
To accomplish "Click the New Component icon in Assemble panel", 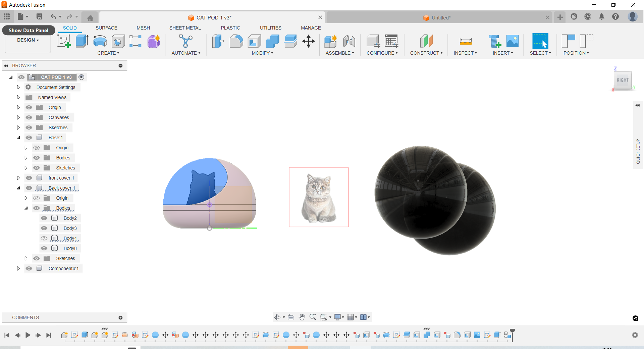I will click(x=331, y=41).
